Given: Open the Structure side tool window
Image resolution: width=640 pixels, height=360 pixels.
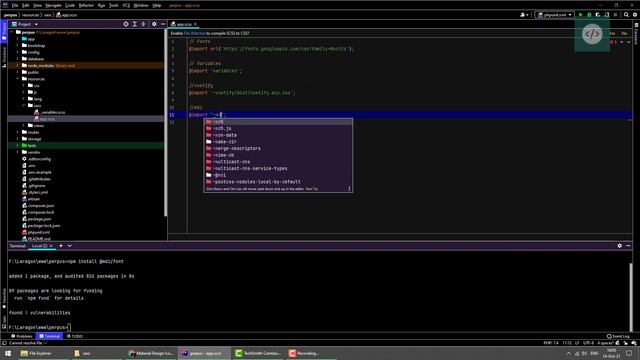Looking at the screenshot, I should coord(4,57).
